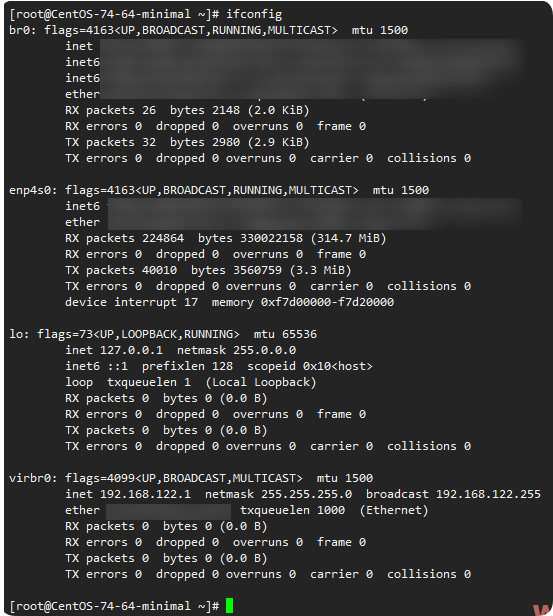Click the typed ifconfig command

(x=254, y=15)
